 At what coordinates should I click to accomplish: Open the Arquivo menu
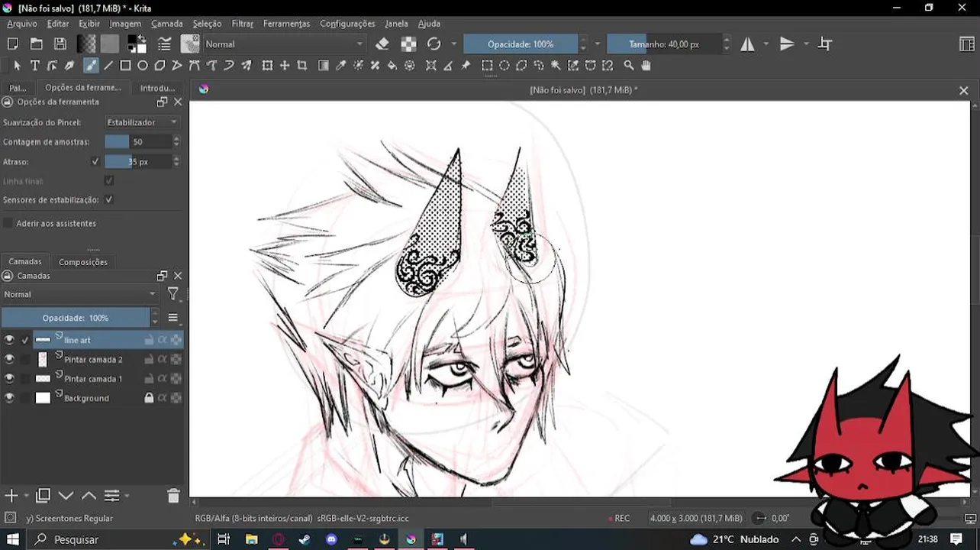(x=22, y=24)
